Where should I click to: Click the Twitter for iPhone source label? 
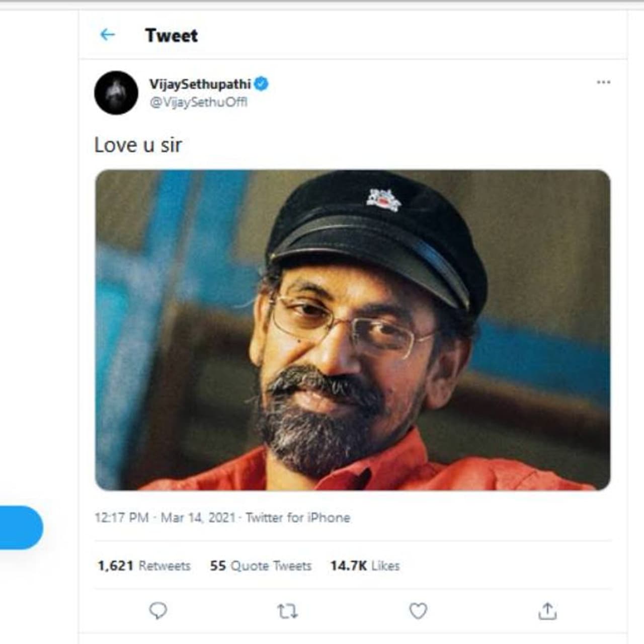coord(298,517)
